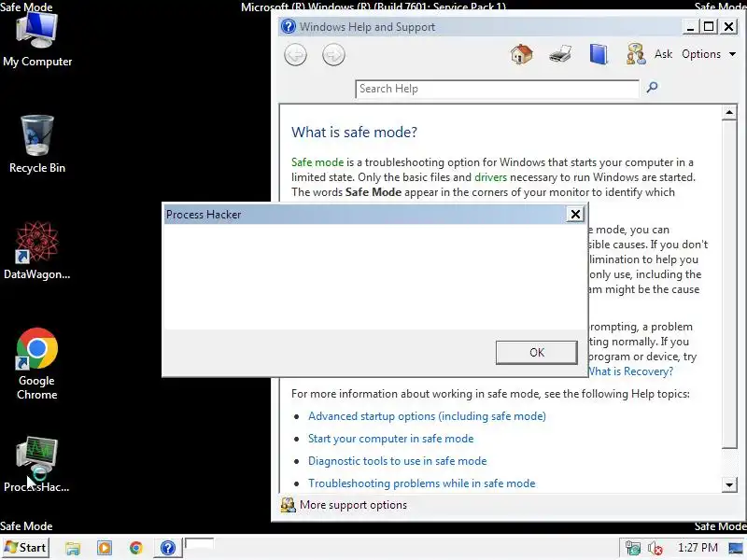Click the muted volume tray icon
The height and width of the screenshot is (560, 747).
click(x=655, y=549)
